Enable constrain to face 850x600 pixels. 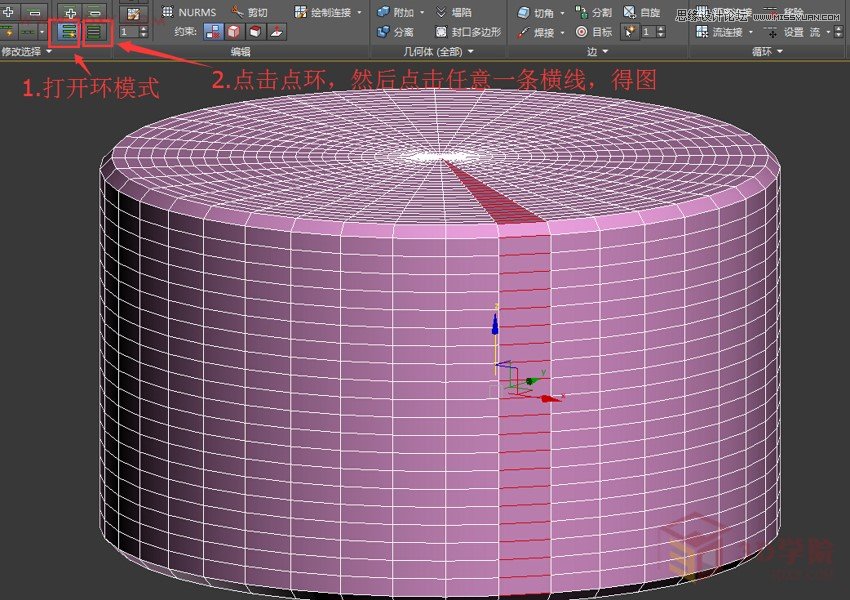255,32
